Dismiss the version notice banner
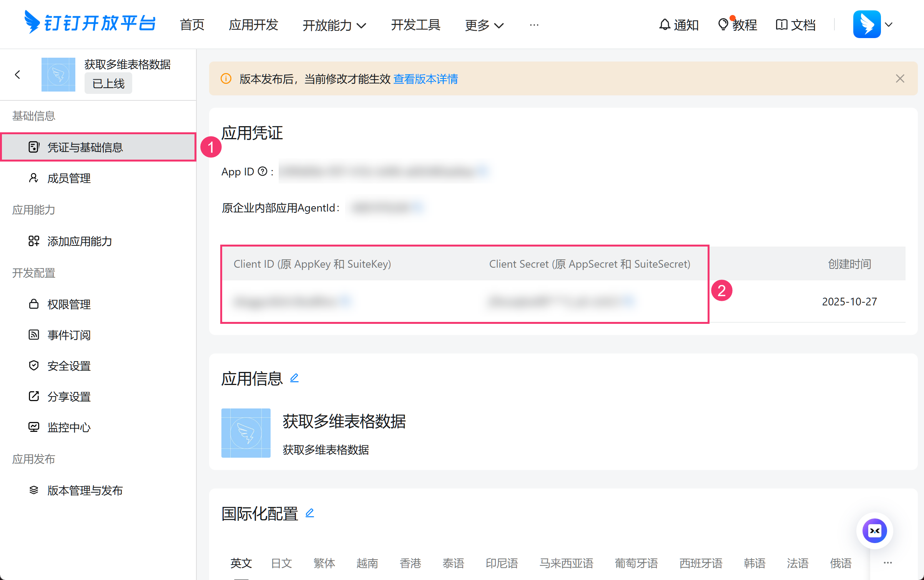 pyautogui.click(x=900, y=78)
